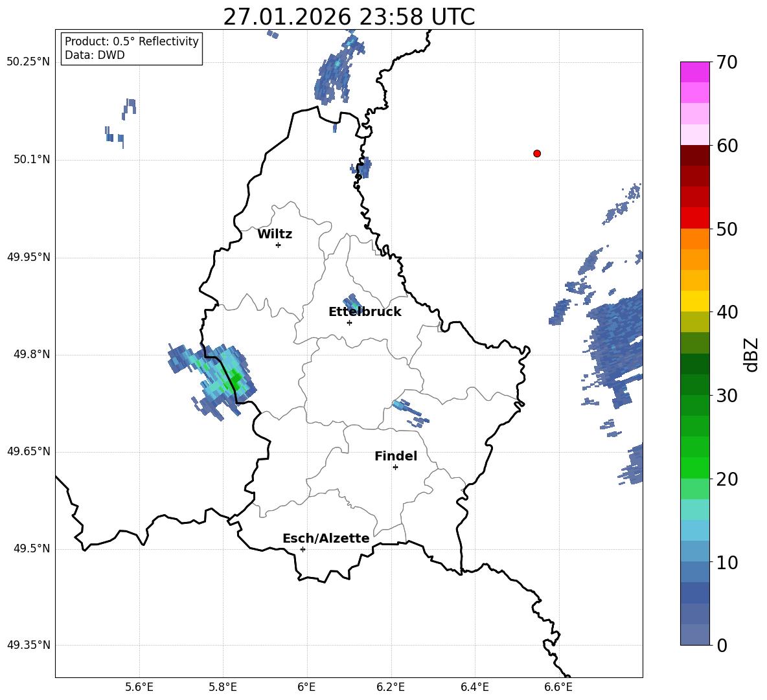Click the 49.65°N latitude label
The width and height of the screenshot is (767, 700).
[29, 451]
